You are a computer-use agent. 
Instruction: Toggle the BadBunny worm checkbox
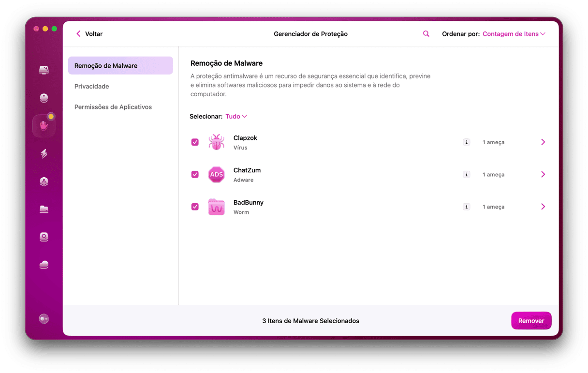tap(195, 207)
